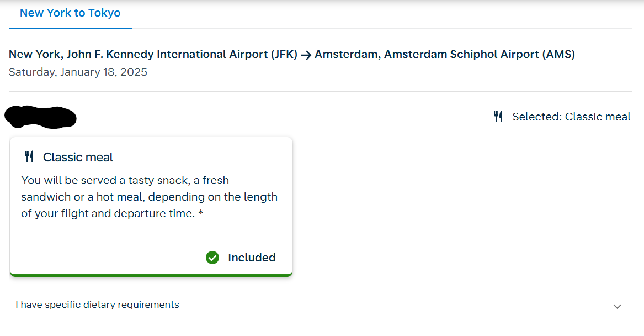The width and height of the screenshot is (644, 336).
Task: Click the green bar under Classic meal card
Action: coord(151,275)
